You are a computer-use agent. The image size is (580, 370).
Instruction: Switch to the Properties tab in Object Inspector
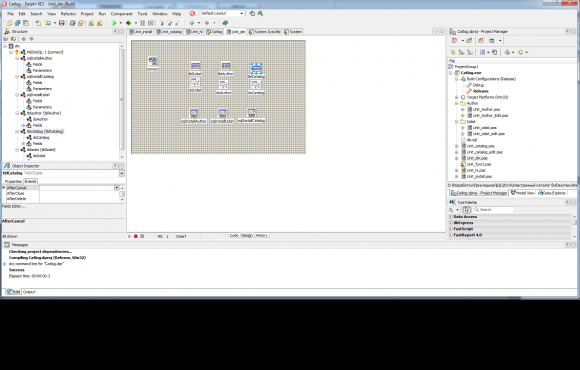tap(13, 181)
